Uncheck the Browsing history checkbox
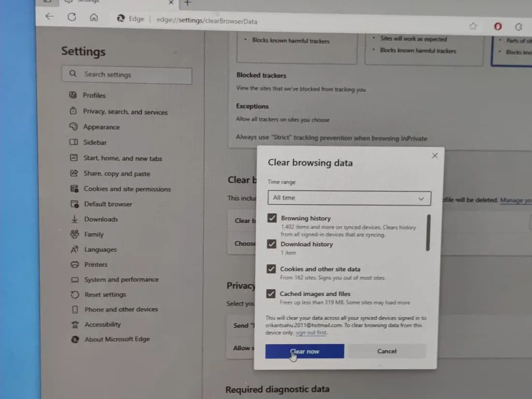The width and height of the screenshot is (532, 399). click(271, 218)
